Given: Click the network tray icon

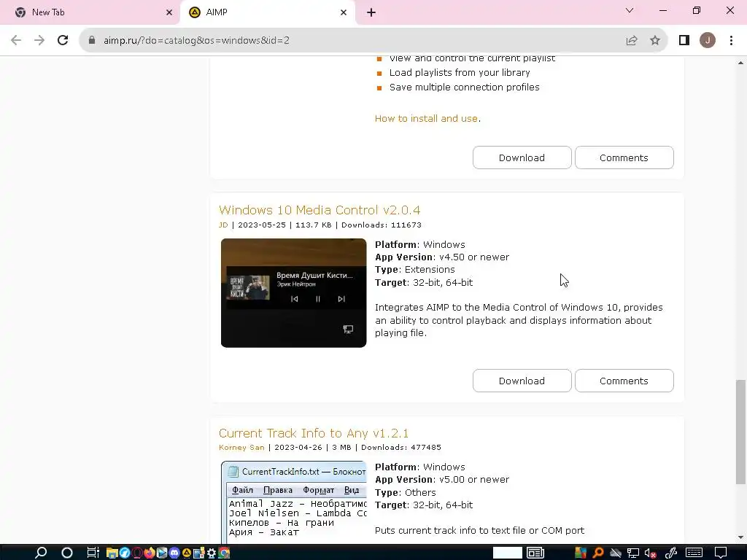Looking at the screenshot, I should (633, 553).
